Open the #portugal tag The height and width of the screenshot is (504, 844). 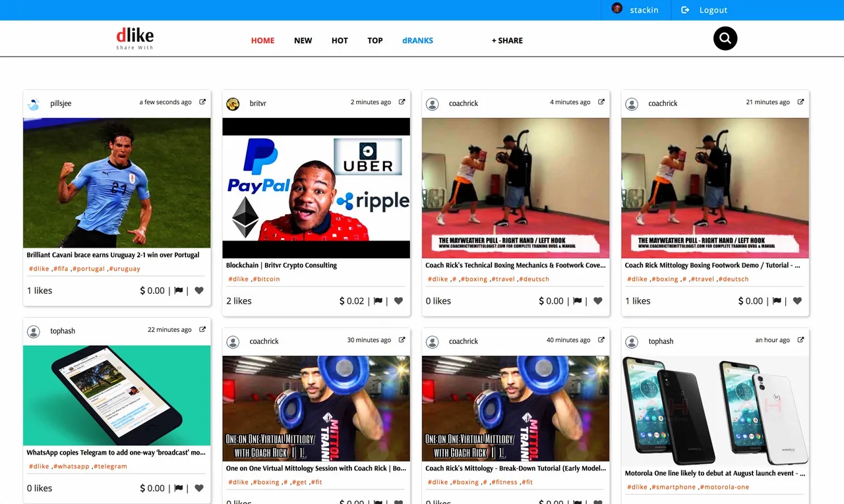89,269
